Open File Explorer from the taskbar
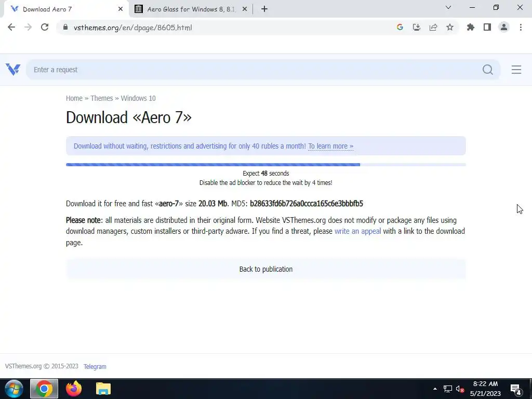This screenshot has height=399, width=532. [x=103, y=389]
